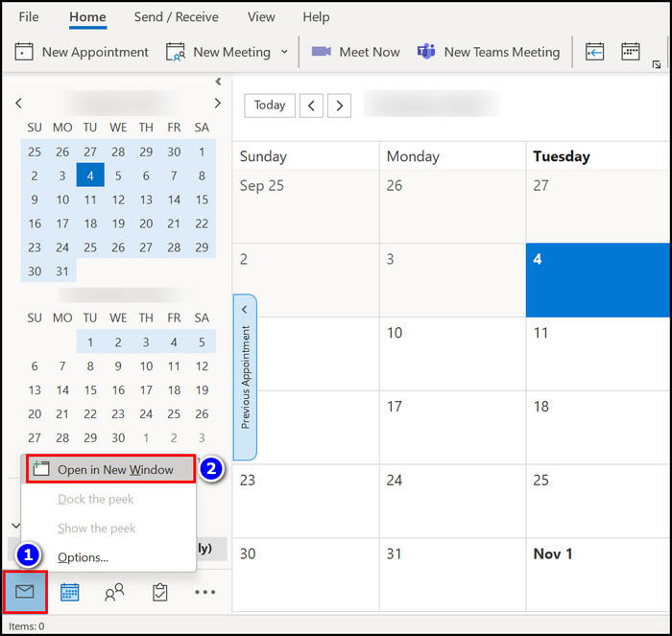
Task: Go to previous month in mini calendar
Action: (x=19, y=104)
